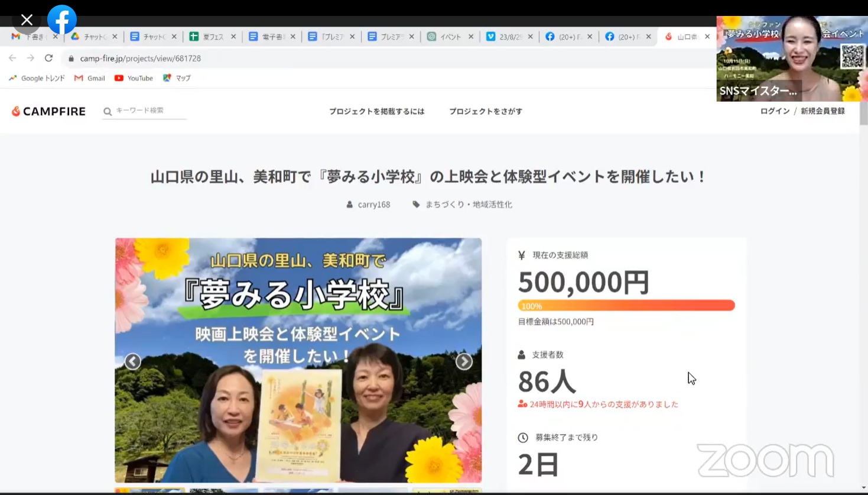The image size is (868, 495).
Task: Open プロジェクトを掲載するには menu item
Action: 376,111
